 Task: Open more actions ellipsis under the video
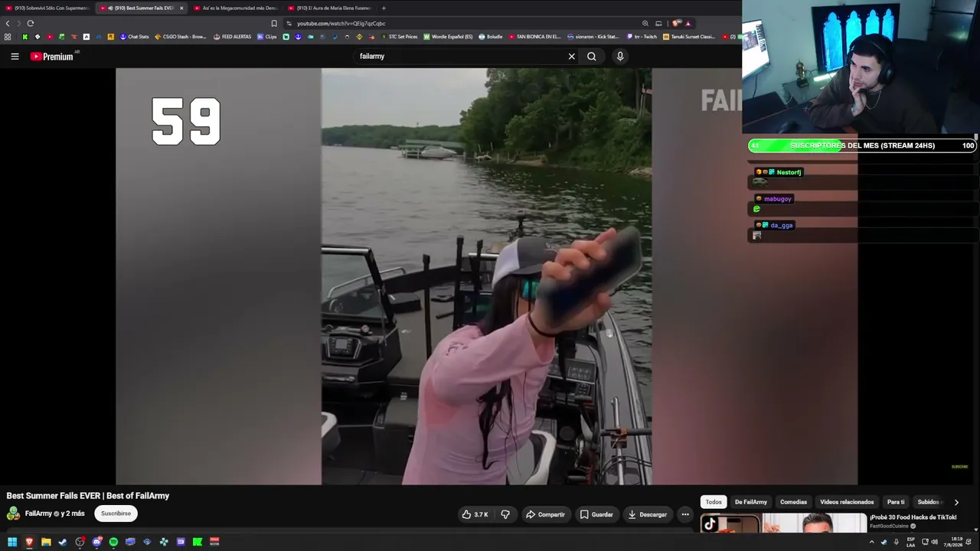tap(685, 514)
